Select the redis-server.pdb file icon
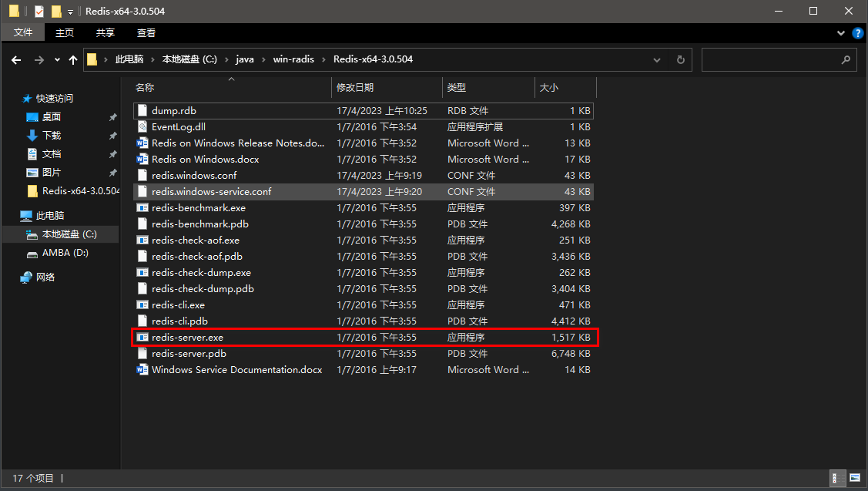This screenshot has height=491, width=868. coord(142,353)
